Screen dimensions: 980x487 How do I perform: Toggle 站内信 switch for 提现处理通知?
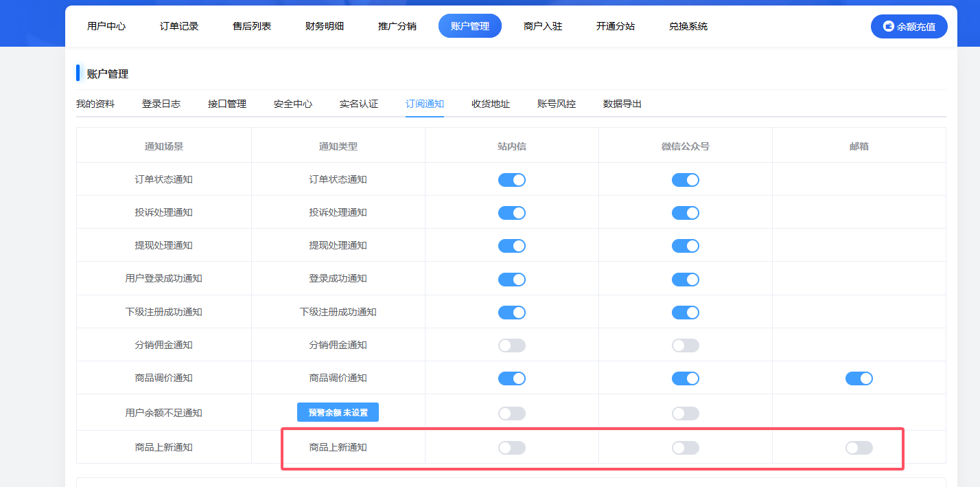[512, 246]
